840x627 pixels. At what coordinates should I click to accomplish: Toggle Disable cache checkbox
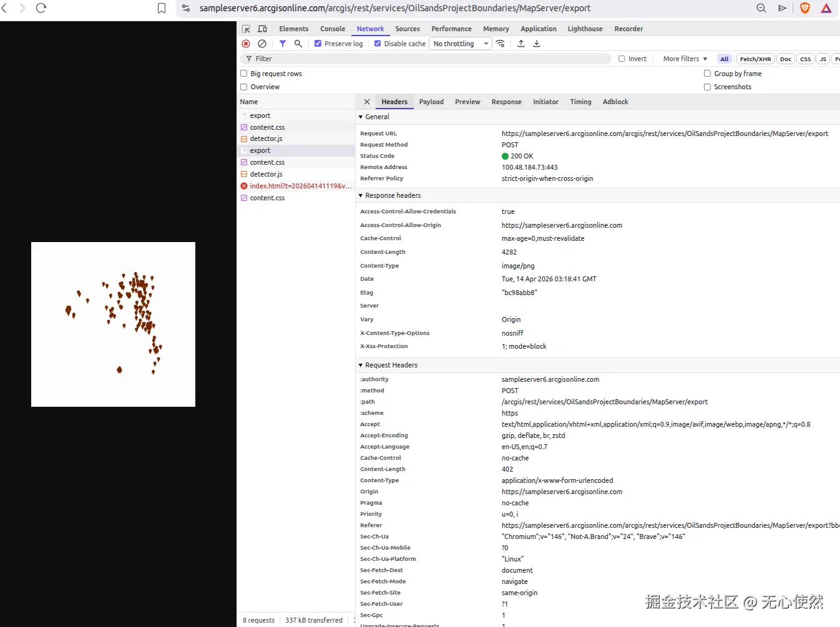[x=378, y=44]
